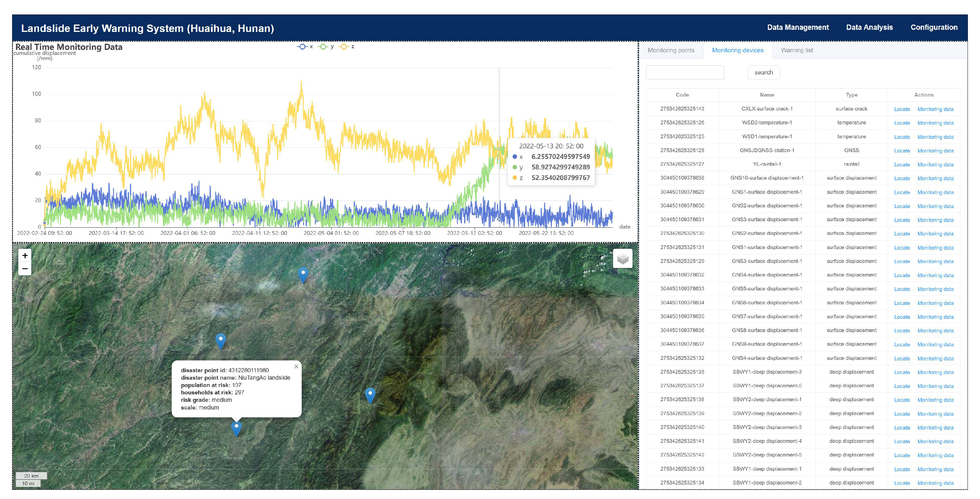Open the Configuration menu
The height and width of the screenshot is (499, 980).
[934, 27]
